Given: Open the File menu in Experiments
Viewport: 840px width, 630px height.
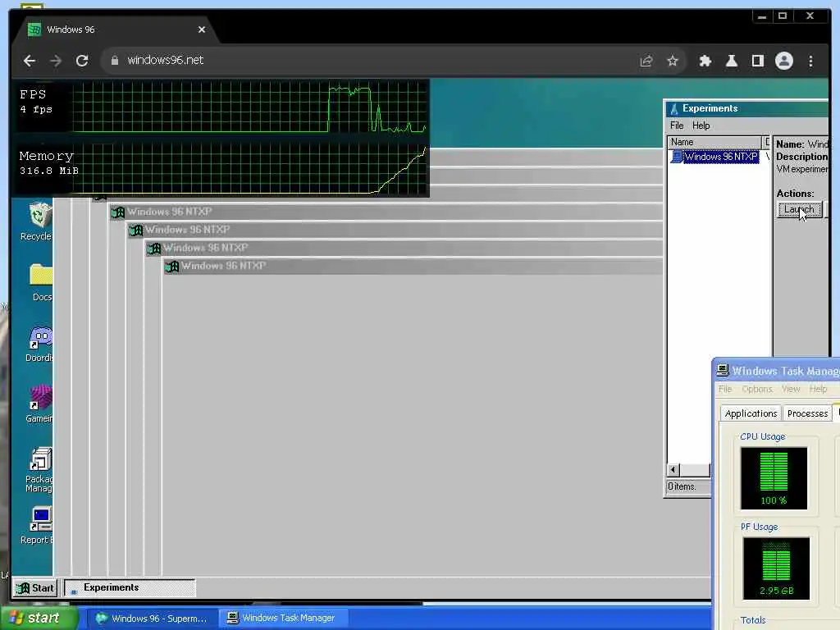Looking at the screenshot, I should [x=677, y=126].
